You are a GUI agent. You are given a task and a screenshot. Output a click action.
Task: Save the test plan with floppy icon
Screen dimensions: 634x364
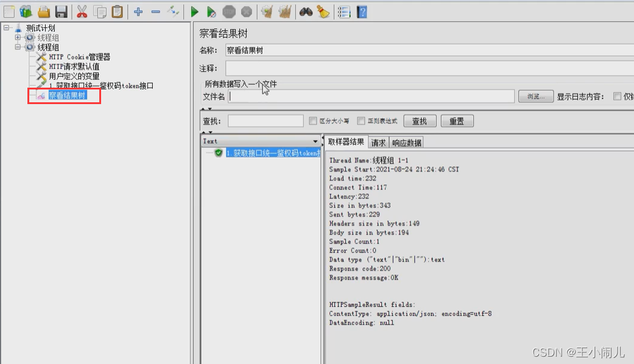(x=61, y=12)
